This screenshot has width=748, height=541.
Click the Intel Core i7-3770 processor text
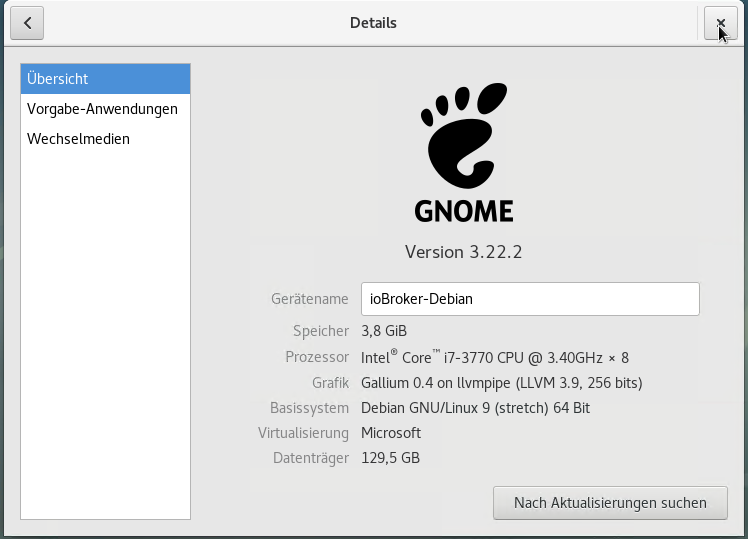[495, 357]
